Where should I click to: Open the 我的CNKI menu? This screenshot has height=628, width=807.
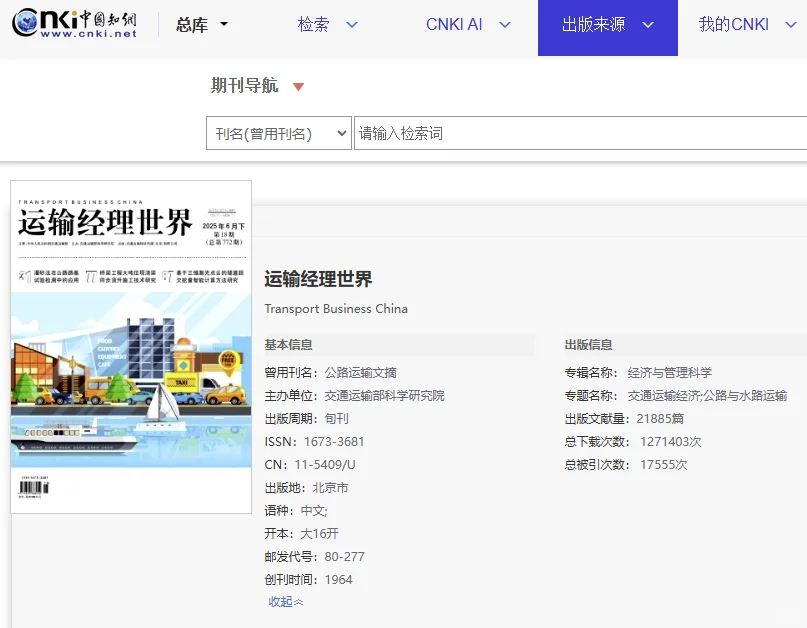736,24
